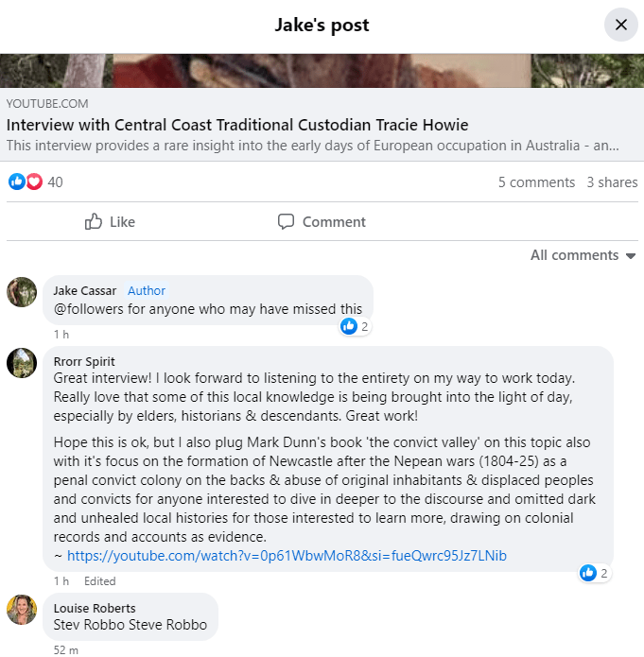This screenshot has height=657, width=644.
Task: Open Jake Cassar's profile picture
Action: pos(22,292)
